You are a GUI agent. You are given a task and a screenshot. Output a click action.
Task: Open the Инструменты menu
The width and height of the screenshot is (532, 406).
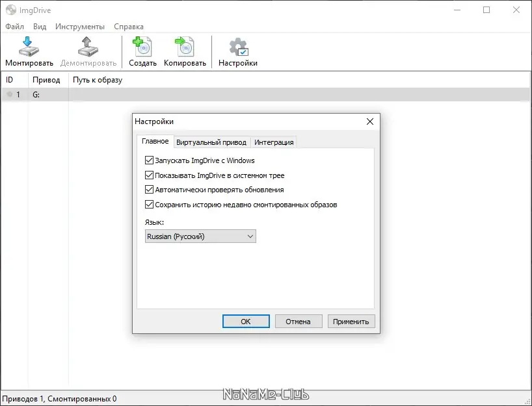pos(80,27)
